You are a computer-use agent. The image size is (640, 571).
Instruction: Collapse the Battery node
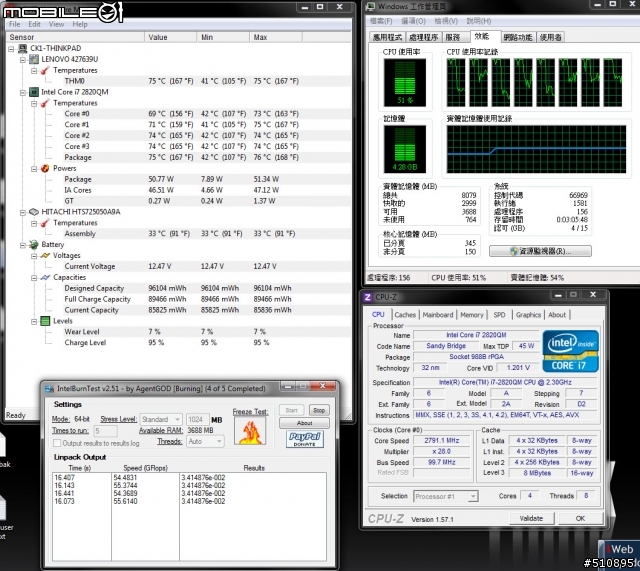click(x=23, y=245)
